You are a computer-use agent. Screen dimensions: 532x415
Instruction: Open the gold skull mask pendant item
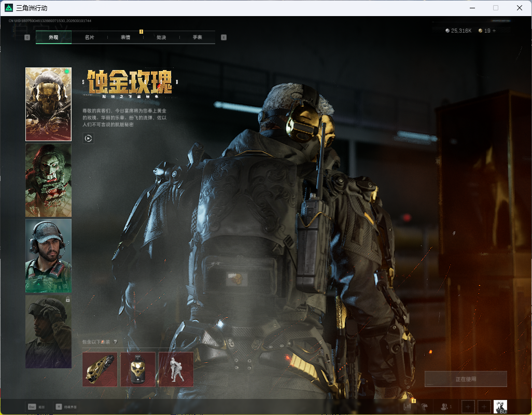click(x=138, y=369)
